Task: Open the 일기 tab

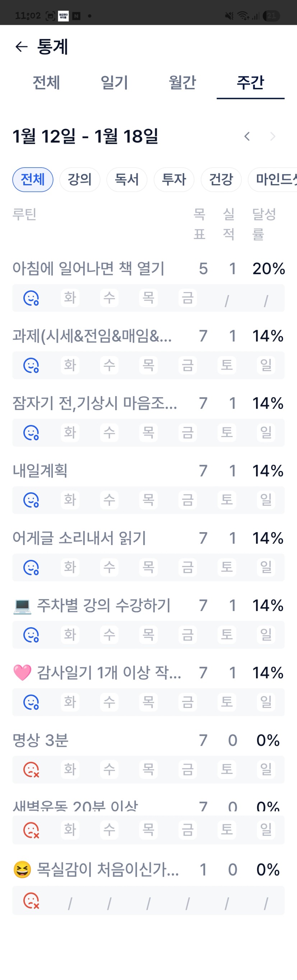Action: 114,83
